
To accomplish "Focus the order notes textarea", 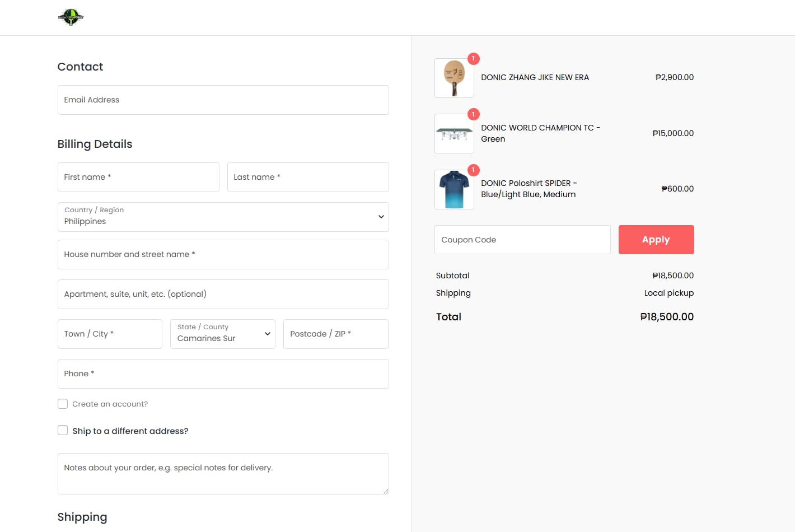I will point(223,474).
